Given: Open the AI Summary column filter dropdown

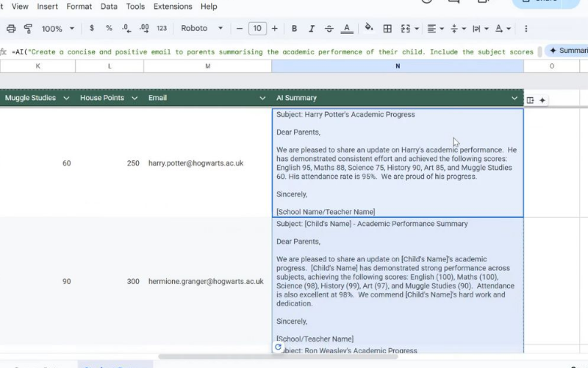Looking at the screenshot, I should click(x=514, y=98).
